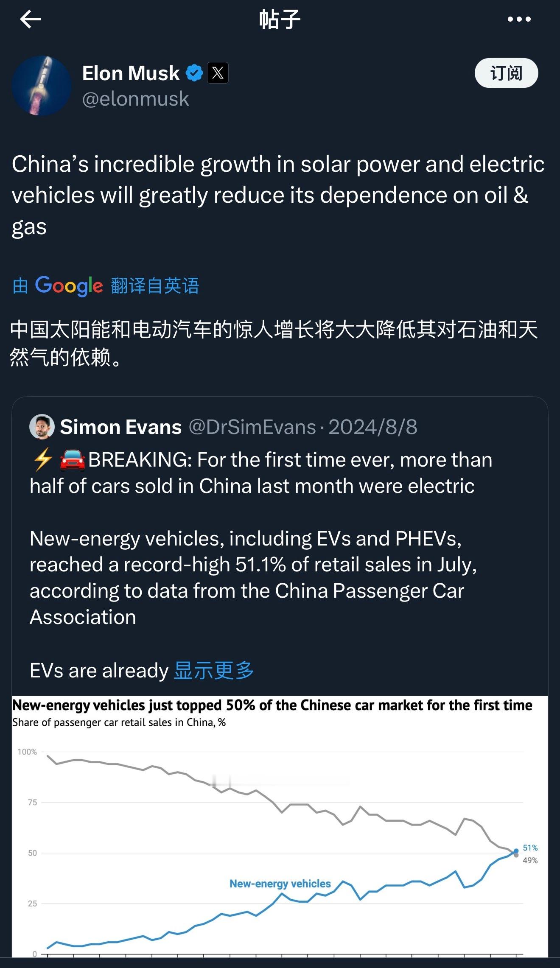Expand the quoted tweet with 显示更多
The width and height of the screenshot is (560, 968).
point(213,669)
